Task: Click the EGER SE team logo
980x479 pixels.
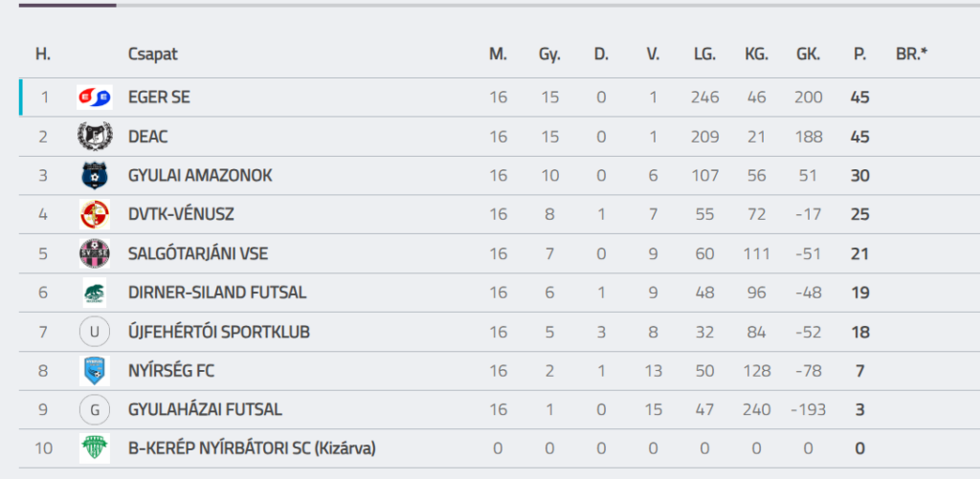Action: coord(94,98)
